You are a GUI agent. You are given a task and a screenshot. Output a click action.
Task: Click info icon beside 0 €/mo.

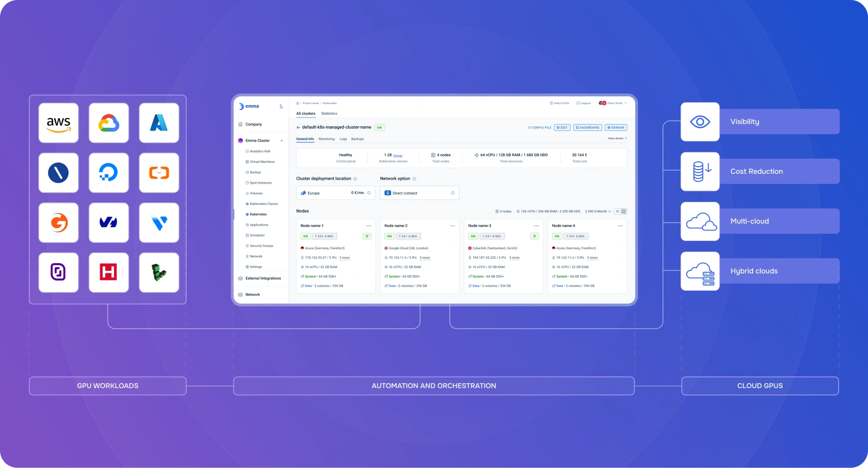tap(369, 193)
